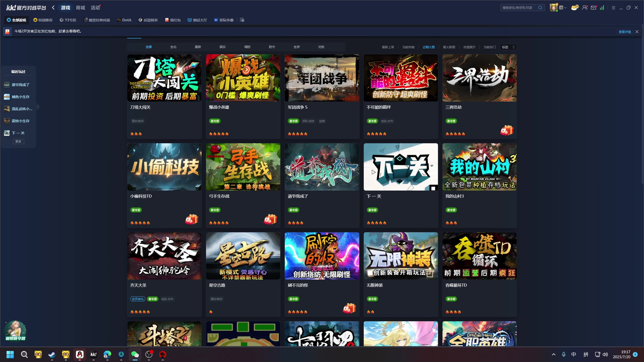Open the friends list icon
This screenshot has height=362, width=644.
[x=585, y=8]
